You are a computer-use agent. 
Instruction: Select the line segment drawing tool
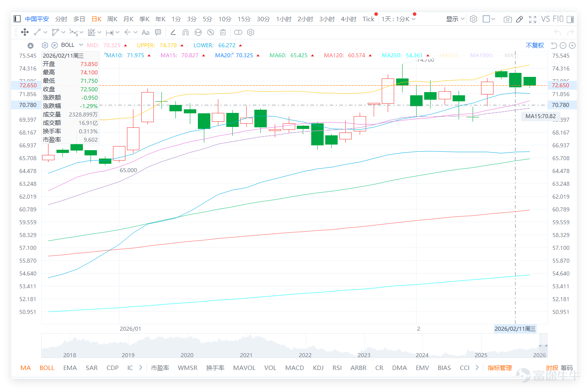click(x=37, y=32)
